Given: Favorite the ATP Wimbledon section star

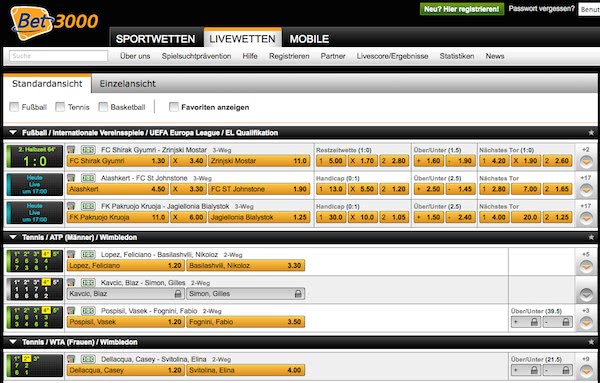Looking at the screenshot, I should tap(591, 237).
